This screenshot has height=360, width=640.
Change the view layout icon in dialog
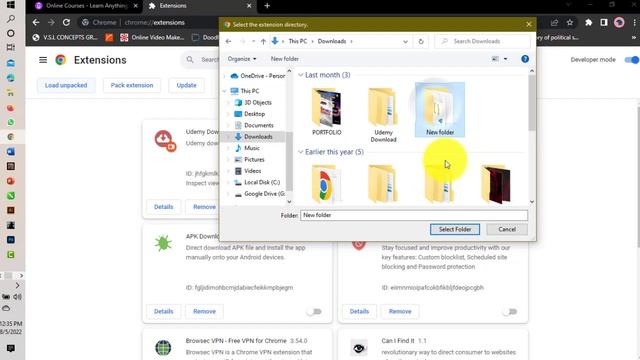[x=495, y=59]
